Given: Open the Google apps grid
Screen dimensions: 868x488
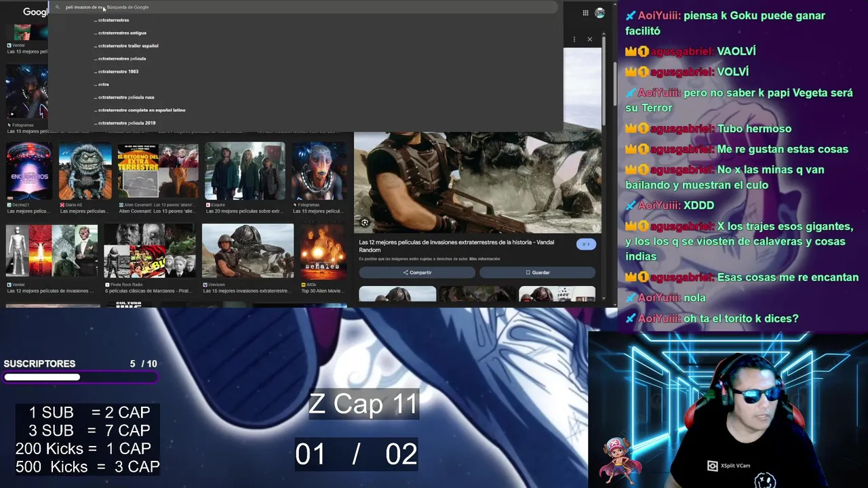Looking at the screenshot, I should [585, 12].
